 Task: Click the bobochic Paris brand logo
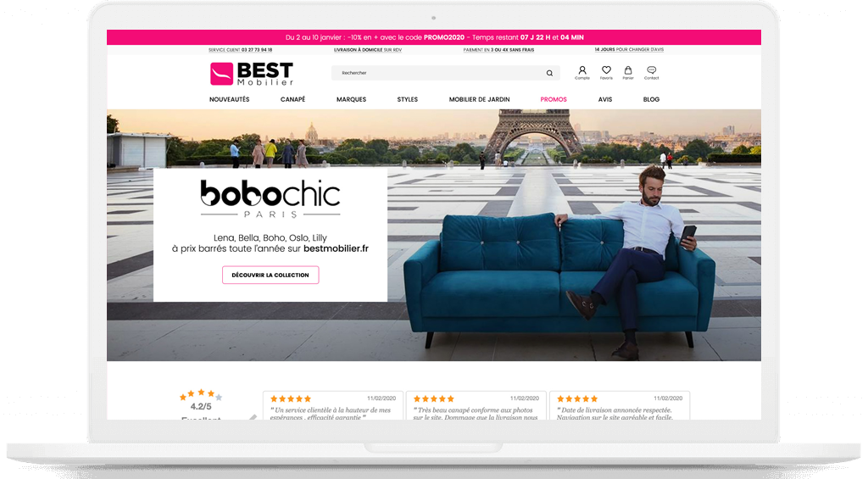click(x=270, y=198)
